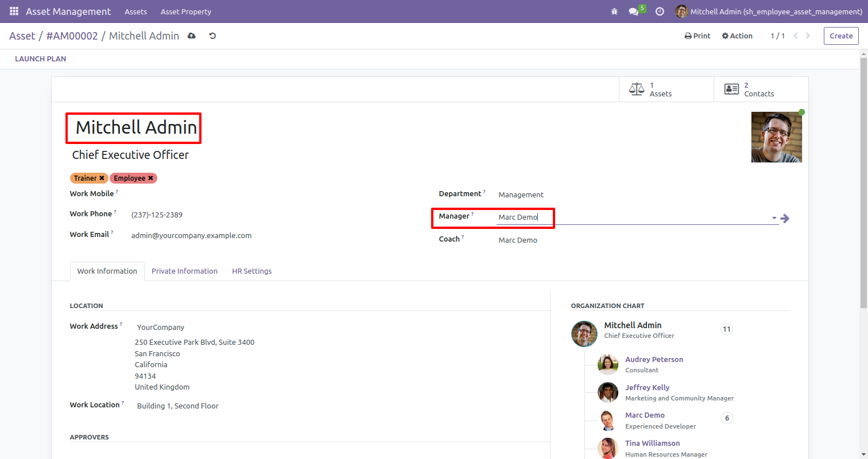The image size is (868, 459).
Task: Edit the employee name Mitchell Admin
Action: point(137,127)
